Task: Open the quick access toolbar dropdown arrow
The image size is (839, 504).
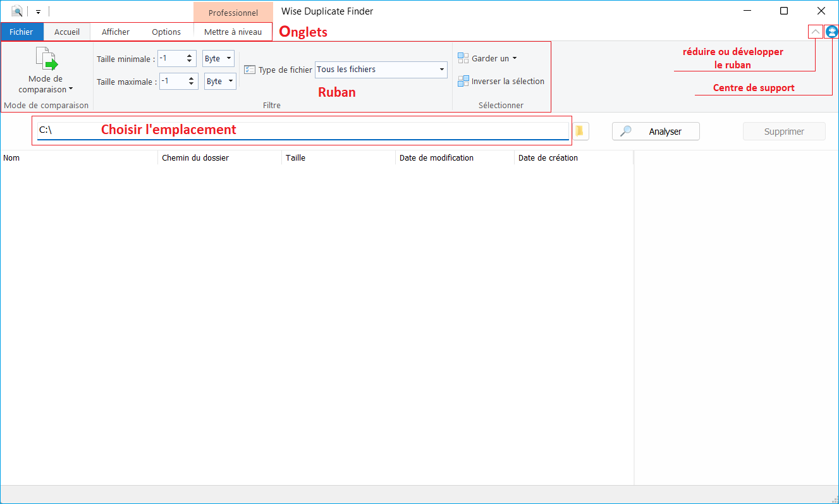Action: (38, 11)
